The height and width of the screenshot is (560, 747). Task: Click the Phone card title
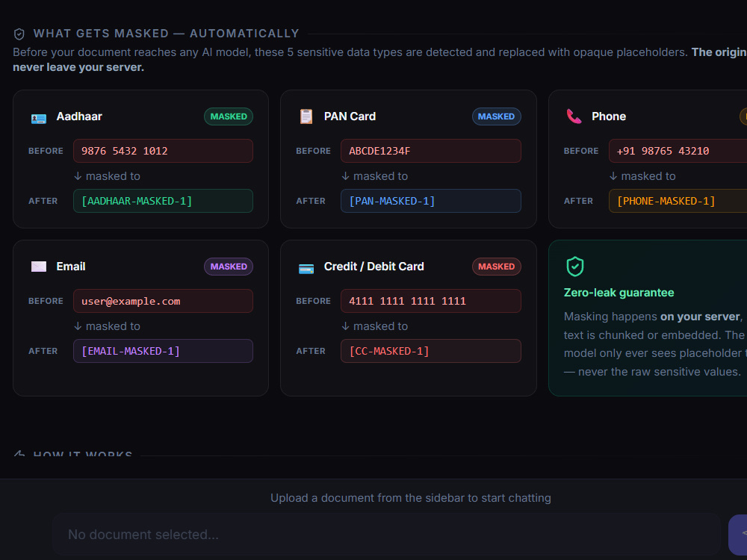[x=609, y=116]
